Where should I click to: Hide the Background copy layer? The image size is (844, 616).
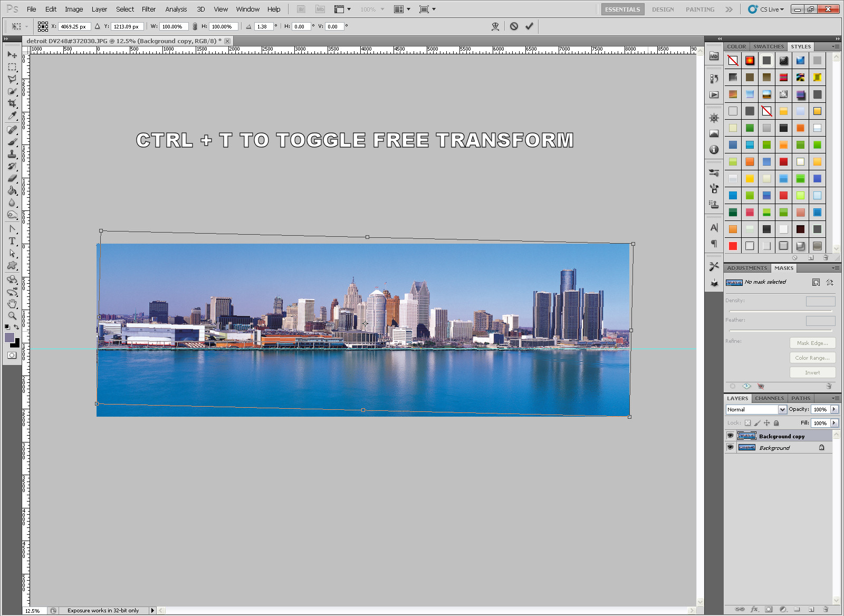(731, 436)
